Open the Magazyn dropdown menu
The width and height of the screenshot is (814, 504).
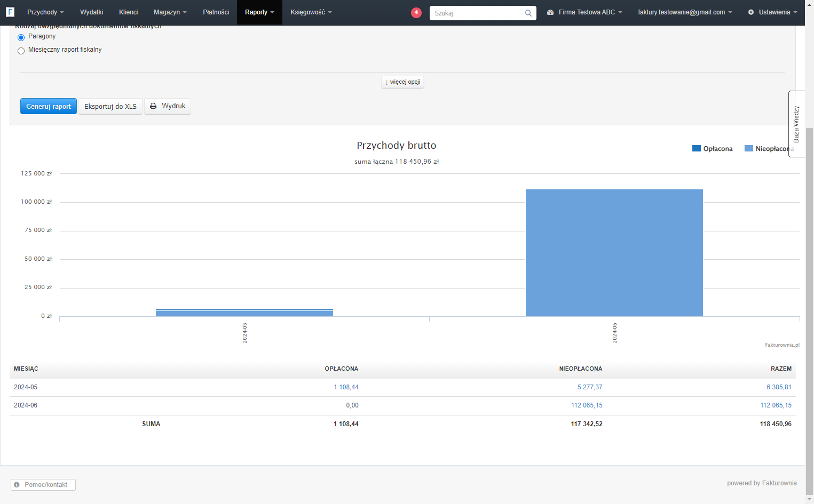(170, 12)
